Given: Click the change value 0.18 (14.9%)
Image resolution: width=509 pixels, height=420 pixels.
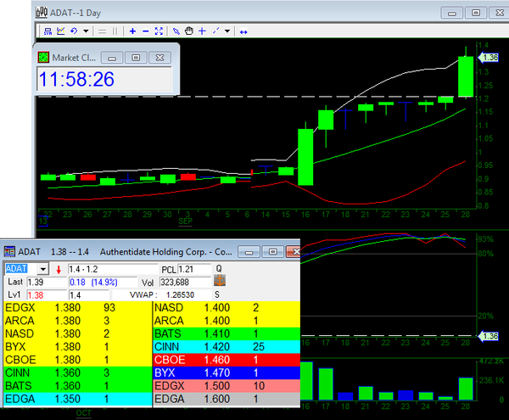Looking at the screenshot, I should click(103, 282).
